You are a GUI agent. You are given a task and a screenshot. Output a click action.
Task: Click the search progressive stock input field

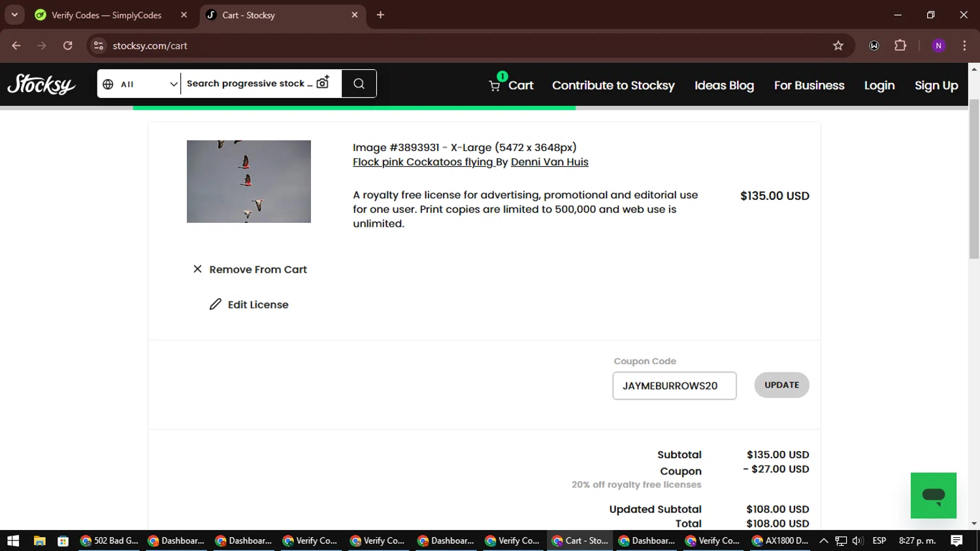pyautogui.click(x=248, y=84)
